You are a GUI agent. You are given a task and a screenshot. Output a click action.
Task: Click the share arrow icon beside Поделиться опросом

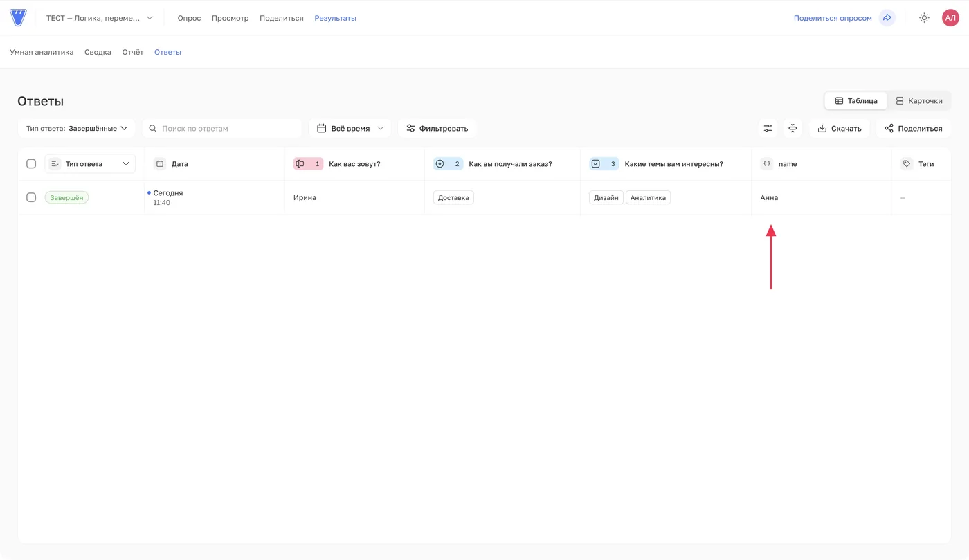click(x=887, y=18)
